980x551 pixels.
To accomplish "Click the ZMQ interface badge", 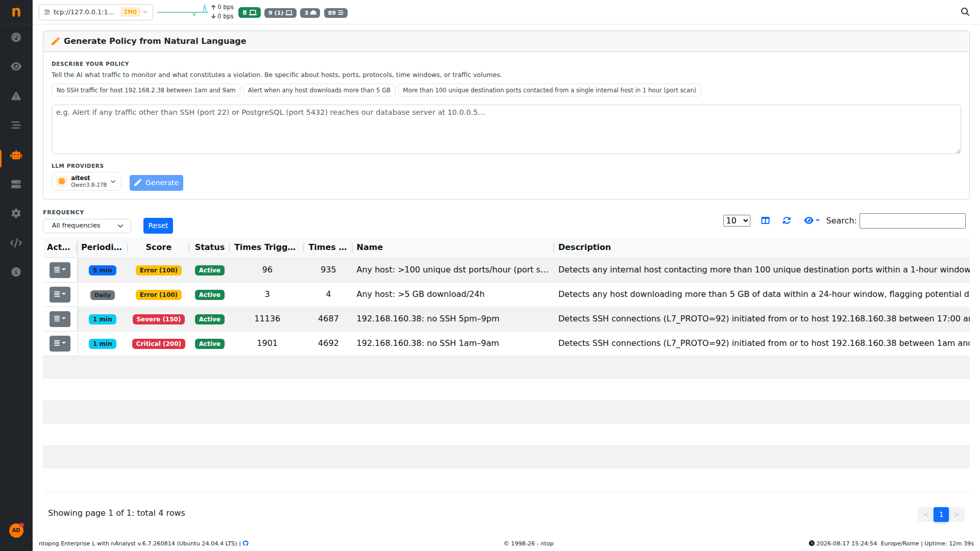I will 130,12.
